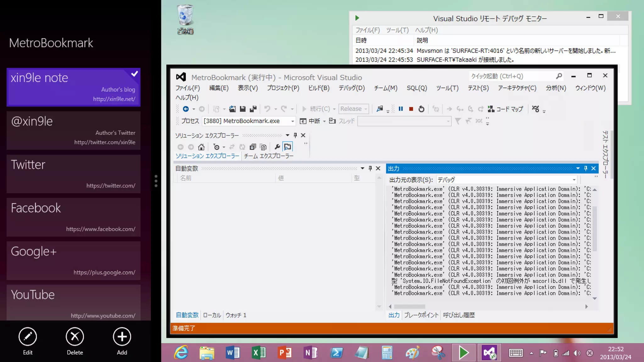
Task: Click テスト エクスプローラー vertical side tab
Action: [x=605, y=154]
